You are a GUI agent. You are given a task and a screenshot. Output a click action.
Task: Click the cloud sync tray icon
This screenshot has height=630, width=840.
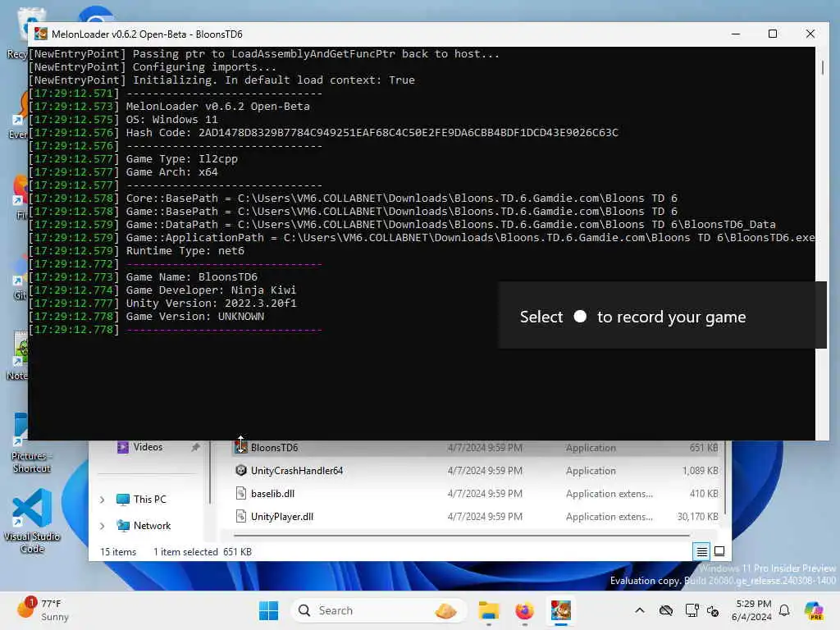click(x=666, y=610)
